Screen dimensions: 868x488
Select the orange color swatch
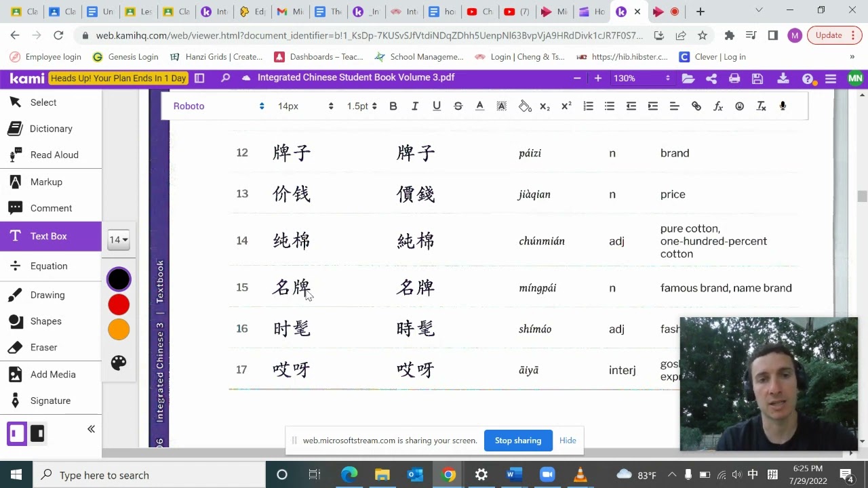(119, 329)
